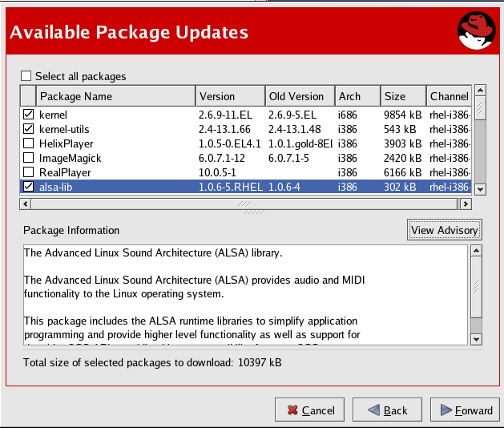Open the View Advisory dialog
The height and width of the screenshot is (428, 504).
click(444, 230)
